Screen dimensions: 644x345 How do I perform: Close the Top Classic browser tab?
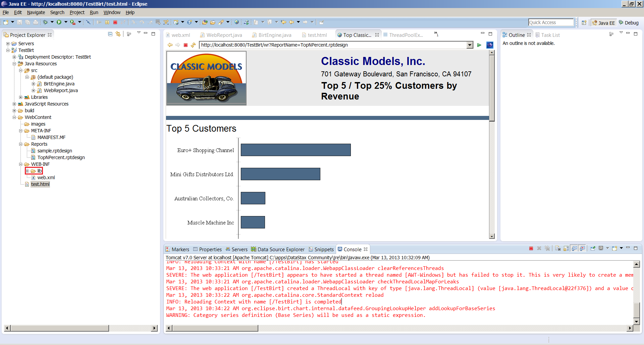pos(377,35)
